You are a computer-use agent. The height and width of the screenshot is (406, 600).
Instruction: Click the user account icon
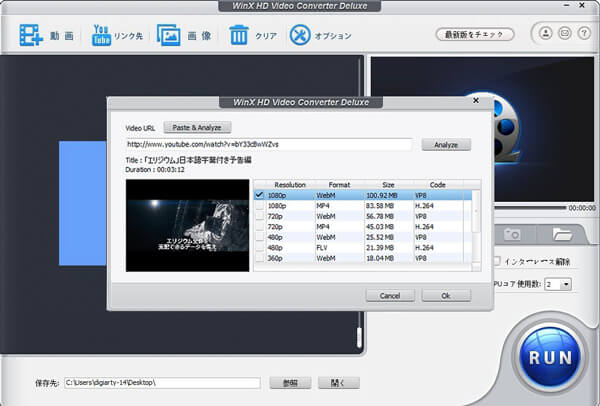click(546, 33)
